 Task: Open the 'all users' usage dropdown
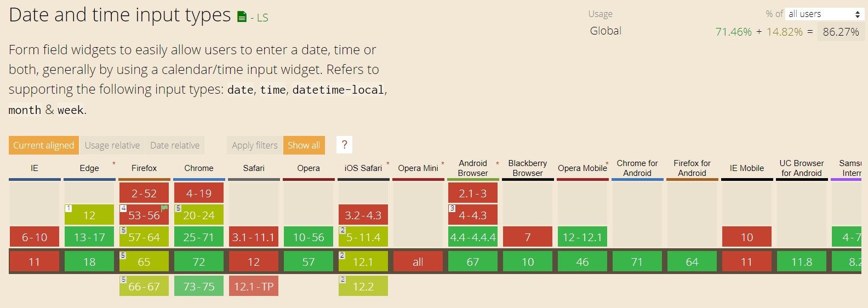tap(824, 14)
